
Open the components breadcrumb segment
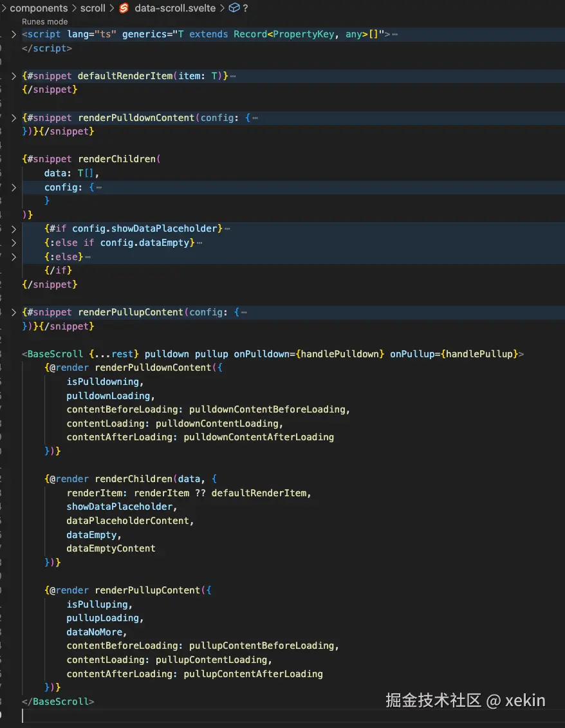click(39, 8)
